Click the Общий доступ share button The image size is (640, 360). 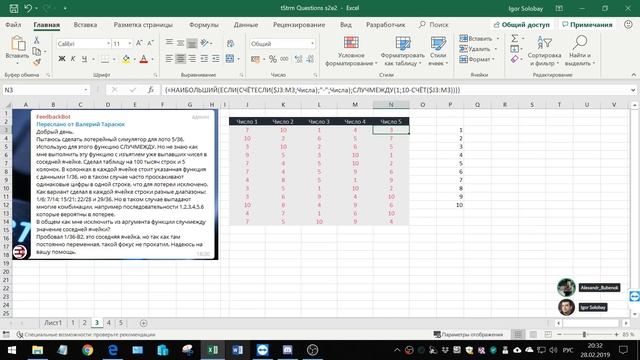522,24
